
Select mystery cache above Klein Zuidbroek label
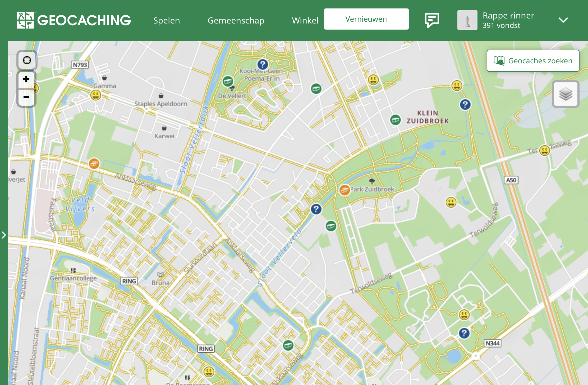tap(465, 105)
